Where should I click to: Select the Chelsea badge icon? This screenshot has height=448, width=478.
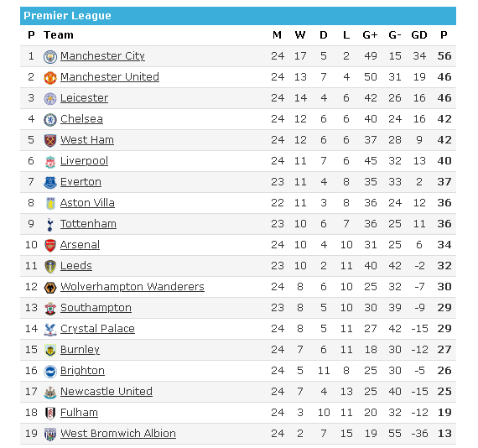click(50, 120)
